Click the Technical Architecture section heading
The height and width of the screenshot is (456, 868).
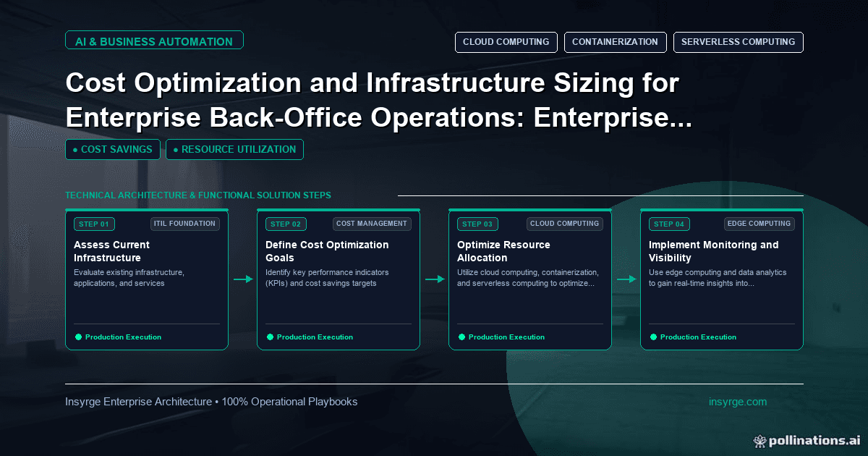(x=198, y=195)
